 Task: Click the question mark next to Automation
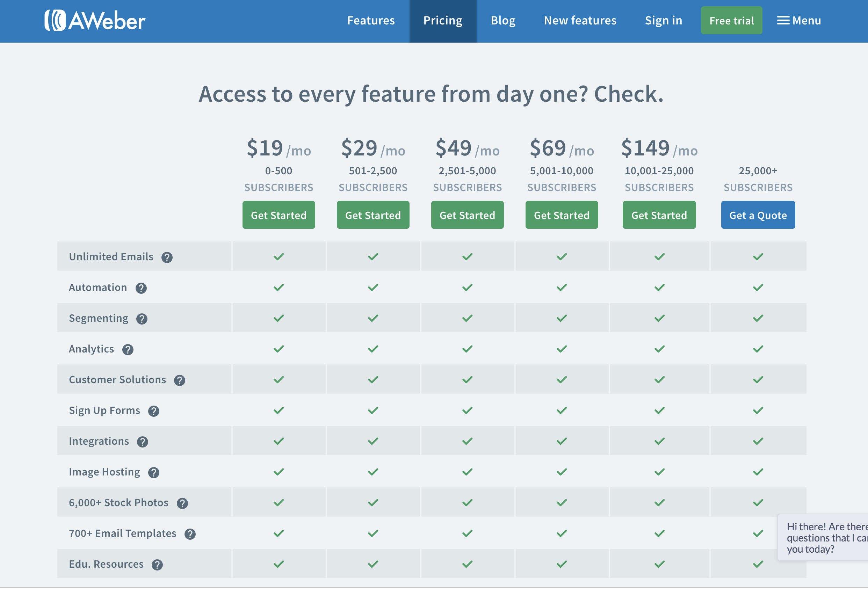point(141,288)
